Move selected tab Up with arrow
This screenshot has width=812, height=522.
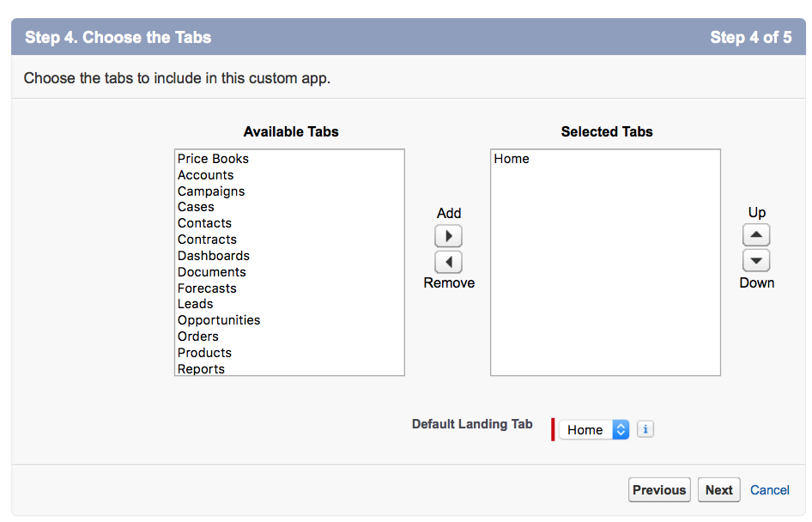(x=756, y=235)
